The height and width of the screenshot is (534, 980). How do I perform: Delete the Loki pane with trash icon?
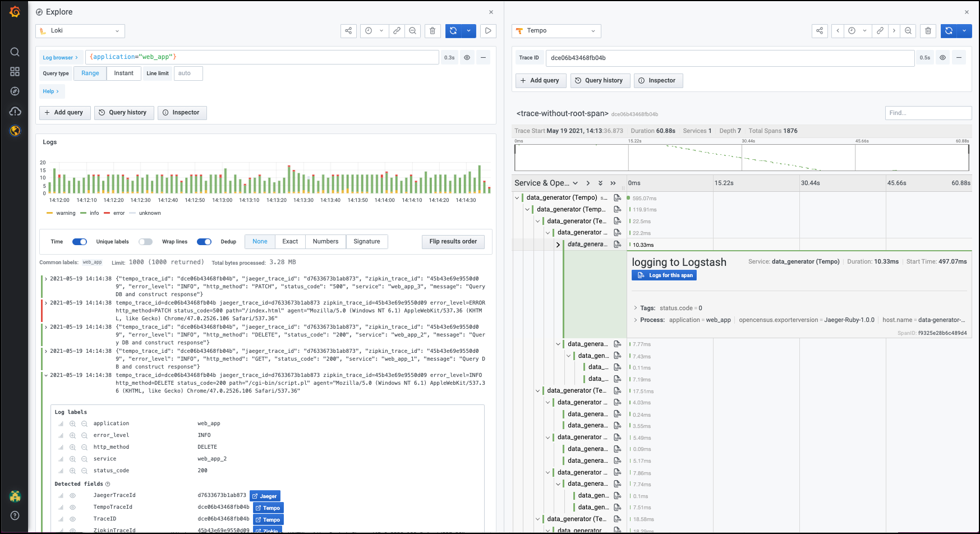pyautogui.click(x=433, y=31)
